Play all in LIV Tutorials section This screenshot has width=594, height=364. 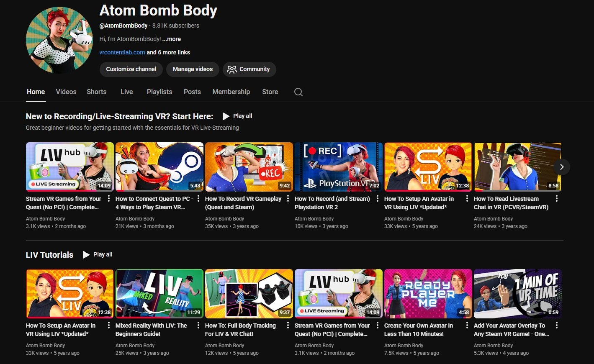click(x=98, y=254)
